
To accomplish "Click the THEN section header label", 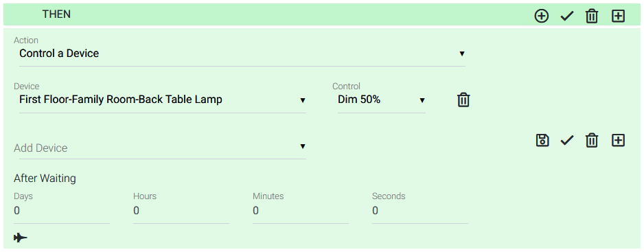I will pyautogui.click(x=56, y=14).
